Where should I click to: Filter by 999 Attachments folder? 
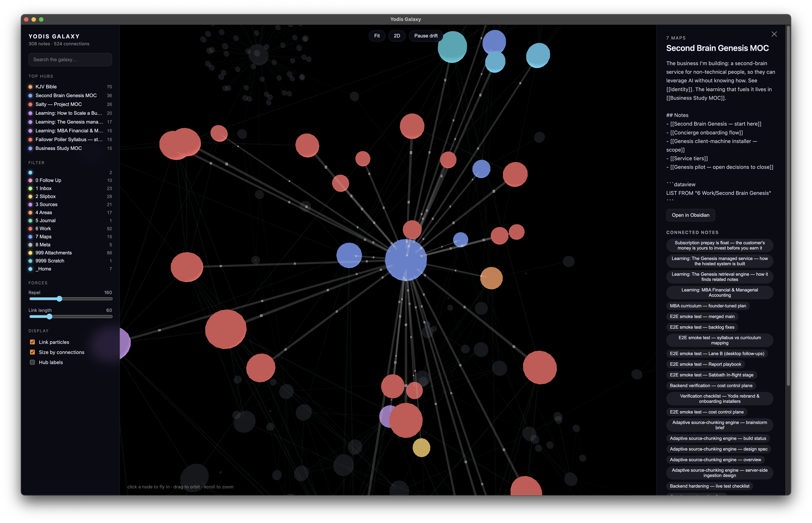(x=70, y=253)
